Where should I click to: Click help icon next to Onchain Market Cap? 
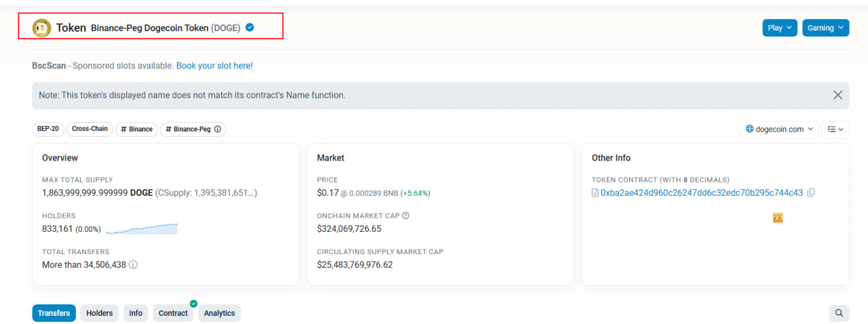click(x=406, y=216)
